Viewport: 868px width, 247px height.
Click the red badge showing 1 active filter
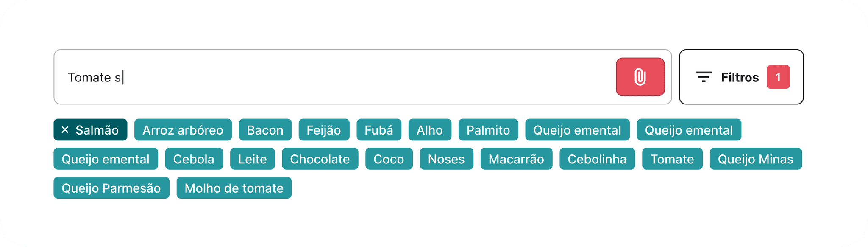(x=779, y=77)
